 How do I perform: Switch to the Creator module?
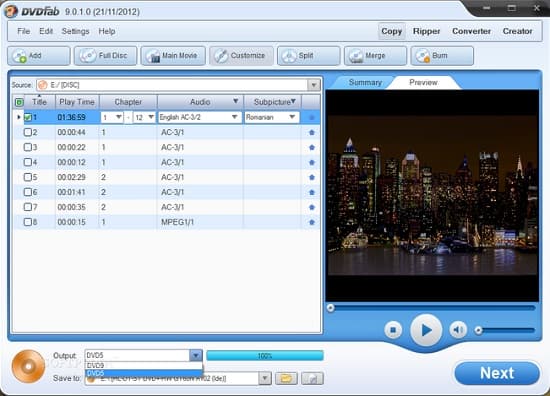point(517,31)
